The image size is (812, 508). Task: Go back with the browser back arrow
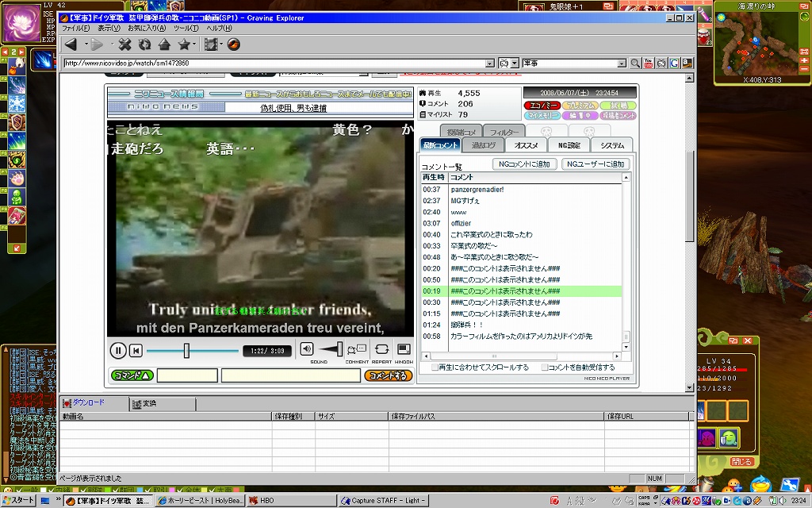pos(71,44)
